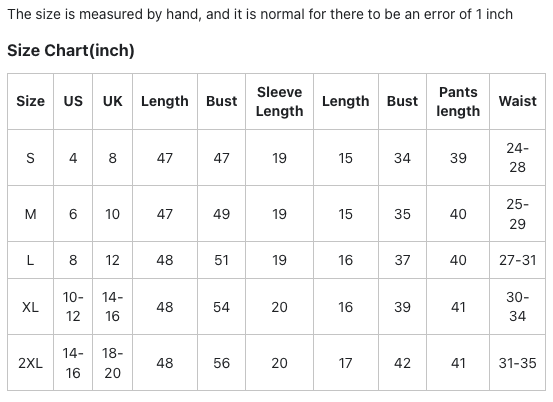This screenshot has height=402, width=553.
Task: Click the L size row label
Action: tap(30, 260)
